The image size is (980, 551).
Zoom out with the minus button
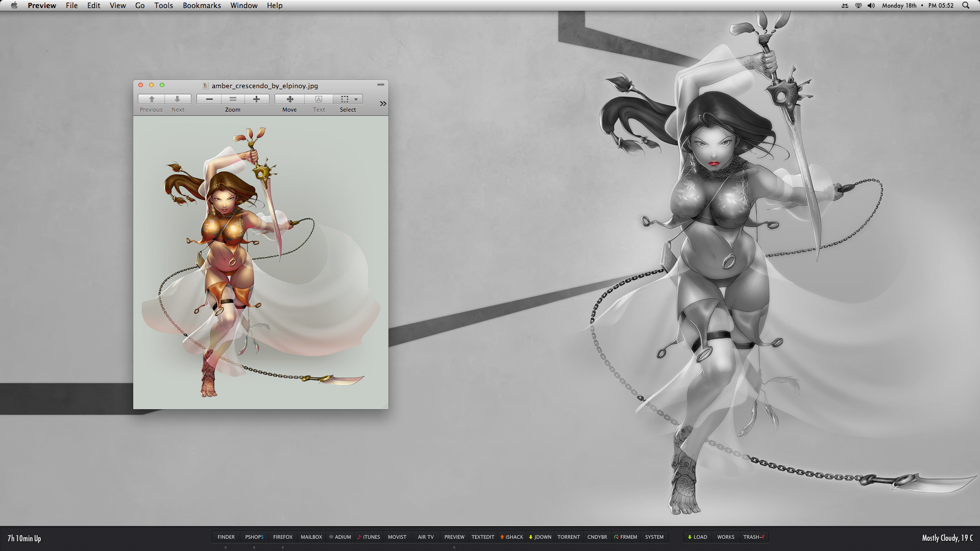coord(209,99)
